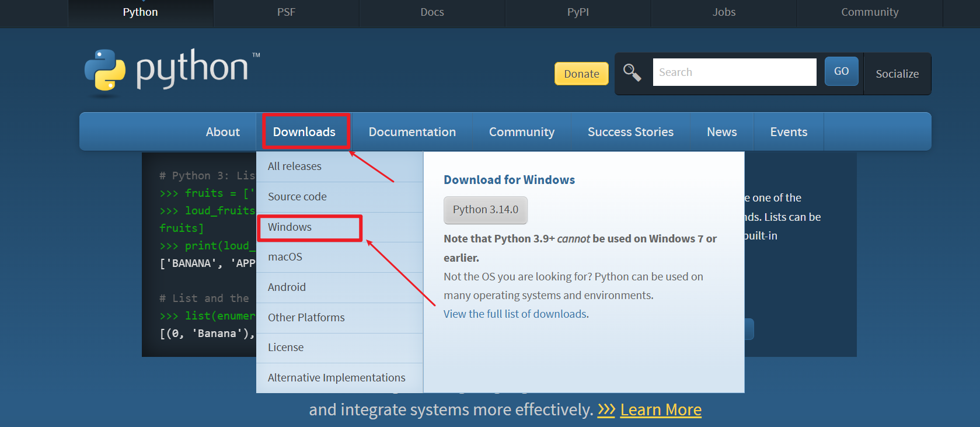The width and height of the screenshot is (980, 427).
Task: Choose Other Platforms in Downloads dropdown
Action: click(x=340, y=318)
